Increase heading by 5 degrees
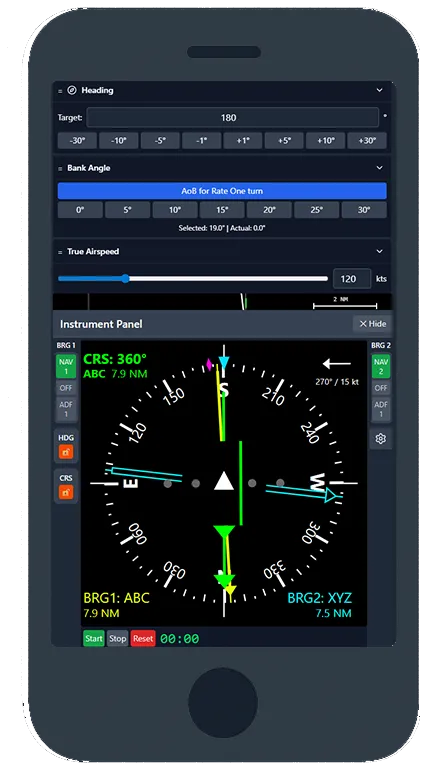 coord(284,140)
